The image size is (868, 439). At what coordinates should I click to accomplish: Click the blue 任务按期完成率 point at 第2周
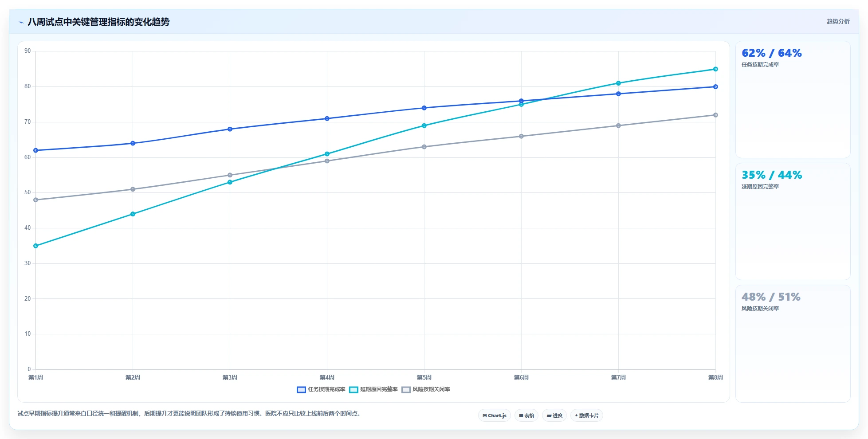pyautogui.click(x=133, y=143)
